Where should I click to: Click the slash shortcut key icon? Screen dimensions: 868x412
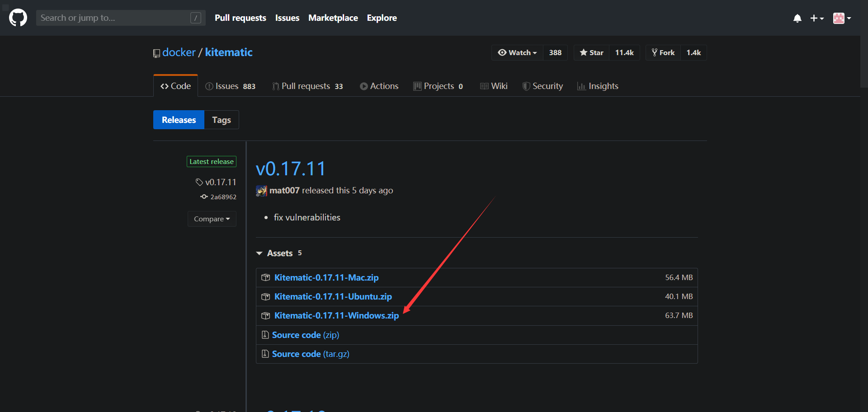pos(196,18)
